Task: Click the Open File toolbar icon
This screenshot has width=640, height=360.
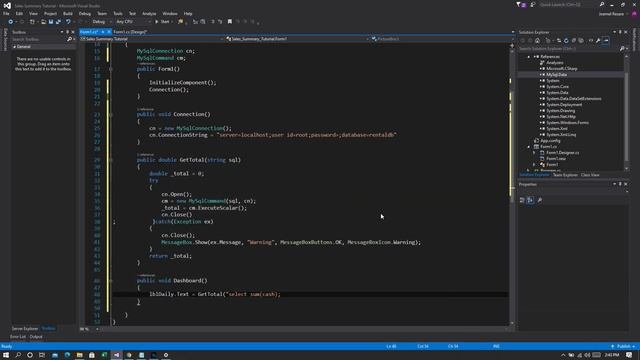Action: [x=43, y=22]
